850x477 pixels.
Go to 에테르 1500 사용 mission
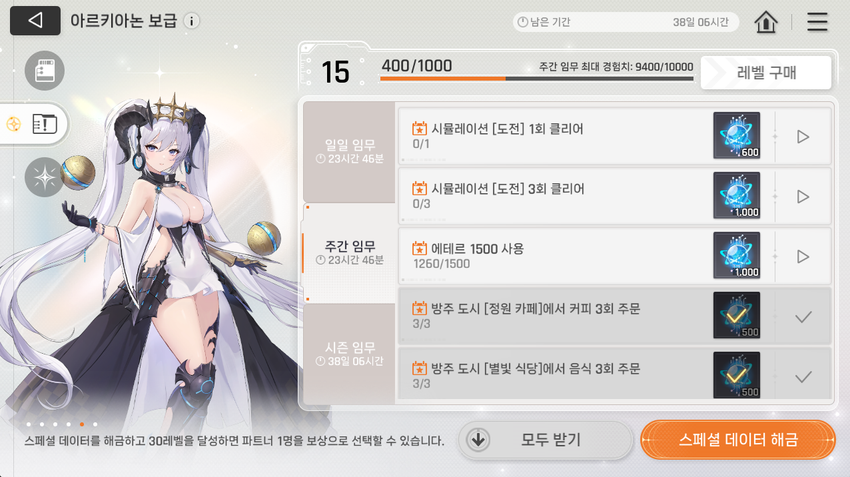(803, 256)
